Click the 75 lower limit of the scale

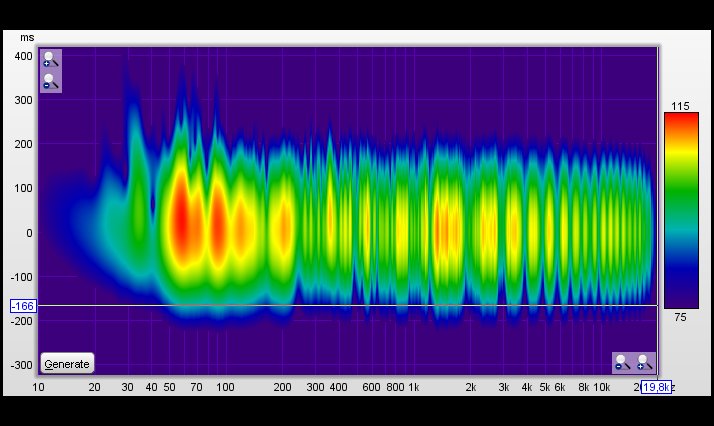coord(681,318)
